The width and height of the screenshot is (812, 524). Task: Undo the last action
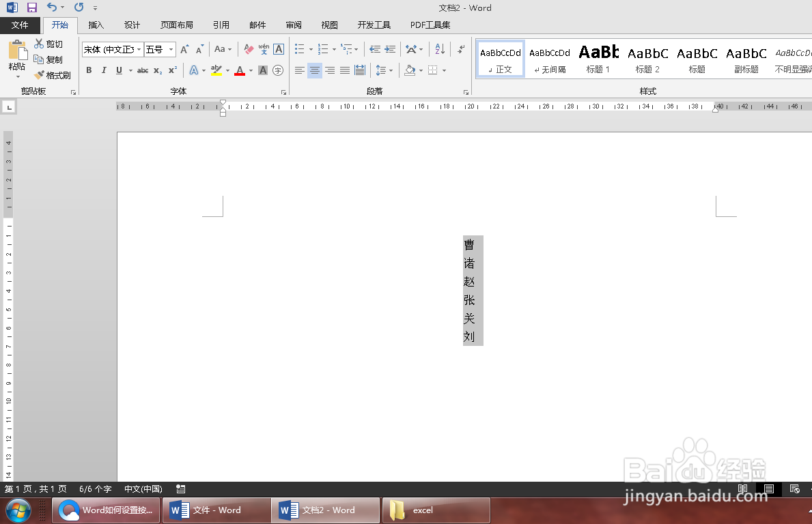tap(52, 8)
